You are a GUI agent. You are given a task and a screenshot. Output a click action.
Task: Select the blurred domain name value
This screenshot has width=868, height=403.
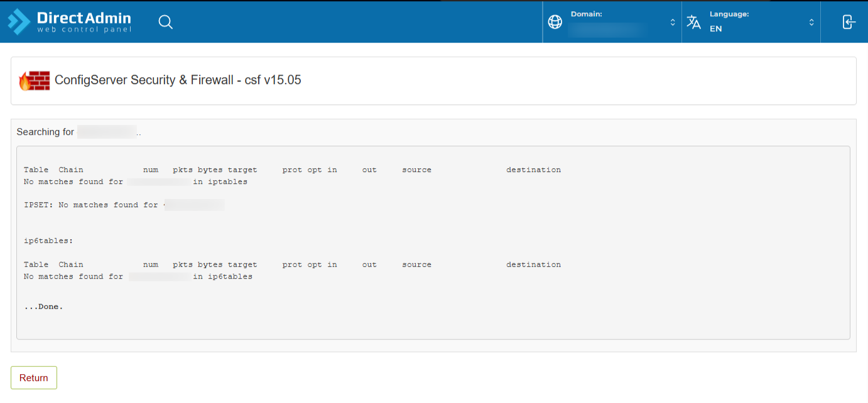tap(607, 30)
